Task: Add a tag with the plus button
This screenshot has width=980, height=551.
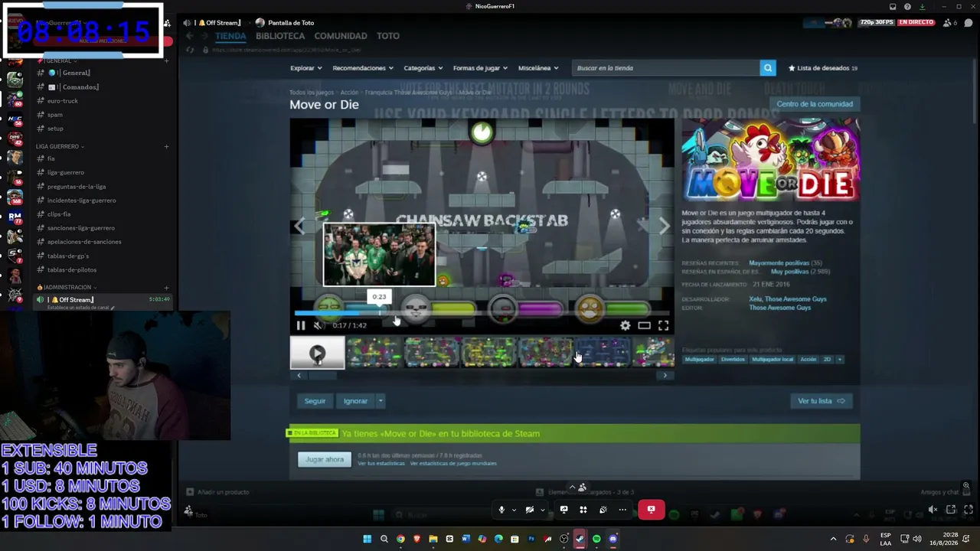Action: [x=839, y=359]
